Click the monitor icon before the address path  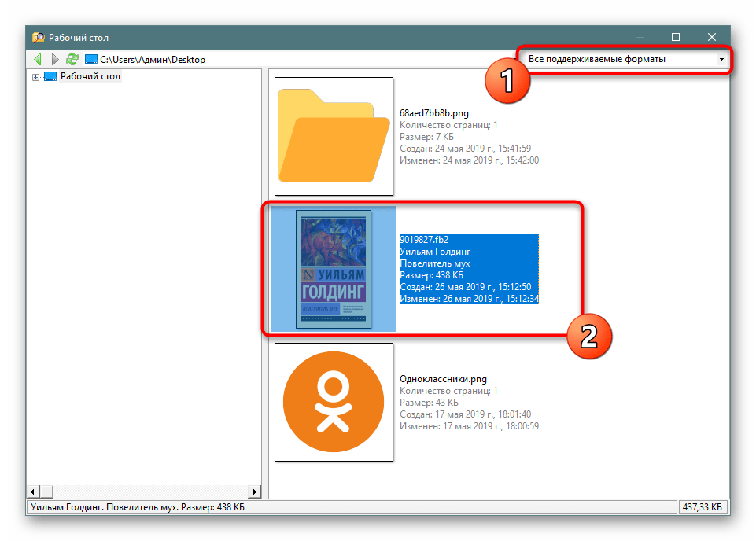click(x=91, y=59)
